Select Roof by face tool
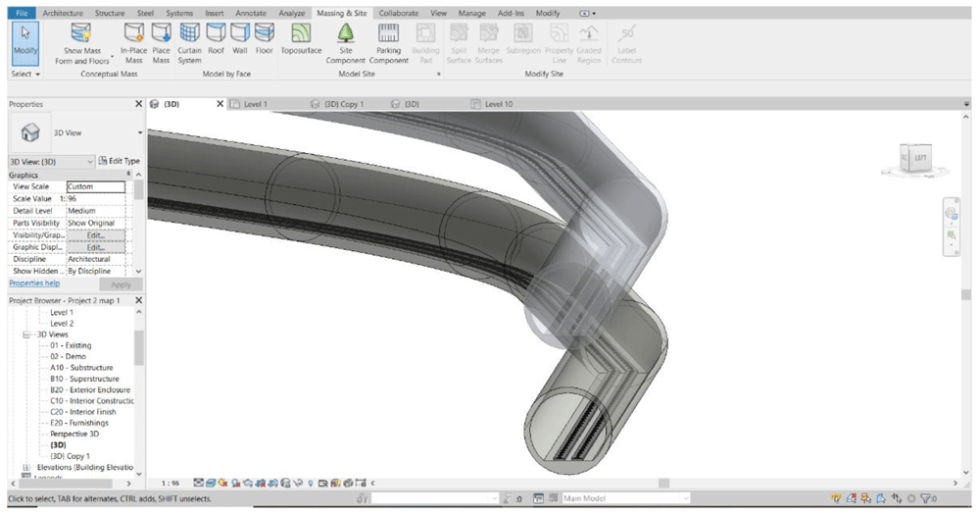Viewport: 980px width, 514px height. coord(216,35)
